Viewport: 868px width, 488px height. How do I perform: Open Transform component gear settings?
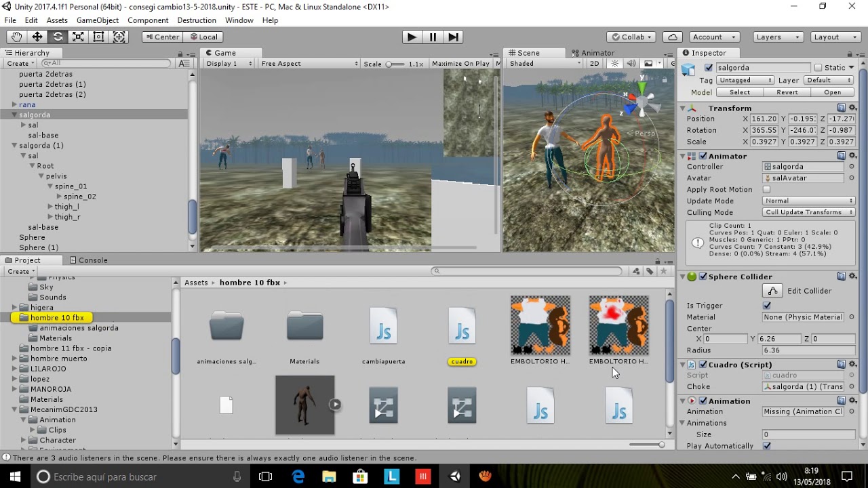[x=852, y=108]
